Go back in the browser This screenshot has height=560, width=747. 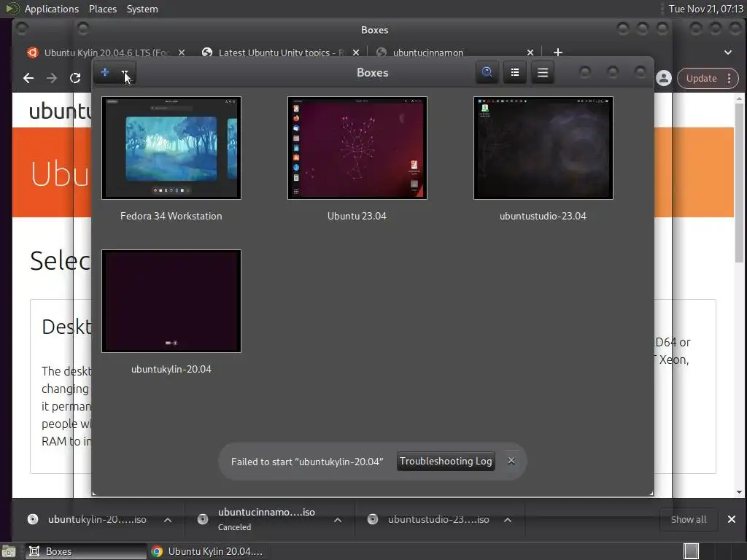28,78
